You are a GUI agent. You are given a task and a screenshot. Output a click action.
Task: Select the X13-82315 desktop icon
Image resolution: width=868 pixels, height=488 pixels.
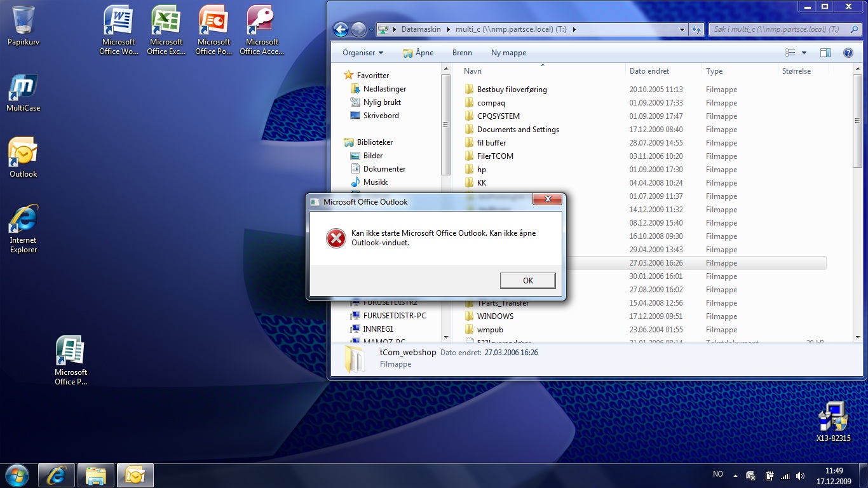click(x=833, y=421)
